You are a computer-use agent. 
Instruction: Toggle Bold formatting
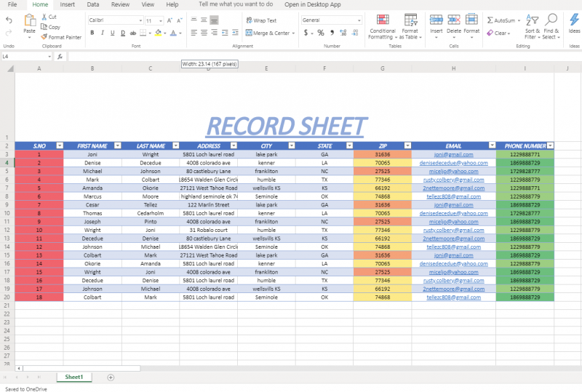pos(92,33)
